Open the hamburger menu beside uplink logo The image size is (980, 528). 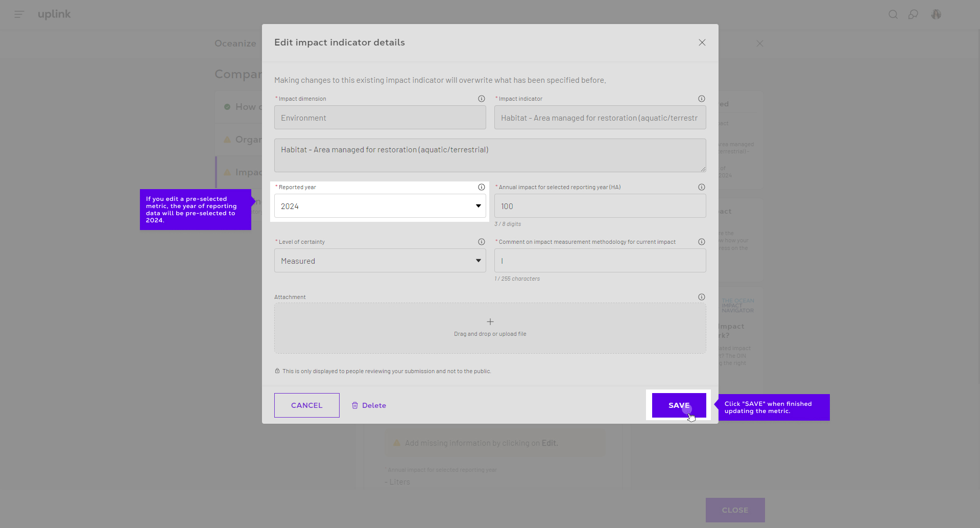(19, 14)
